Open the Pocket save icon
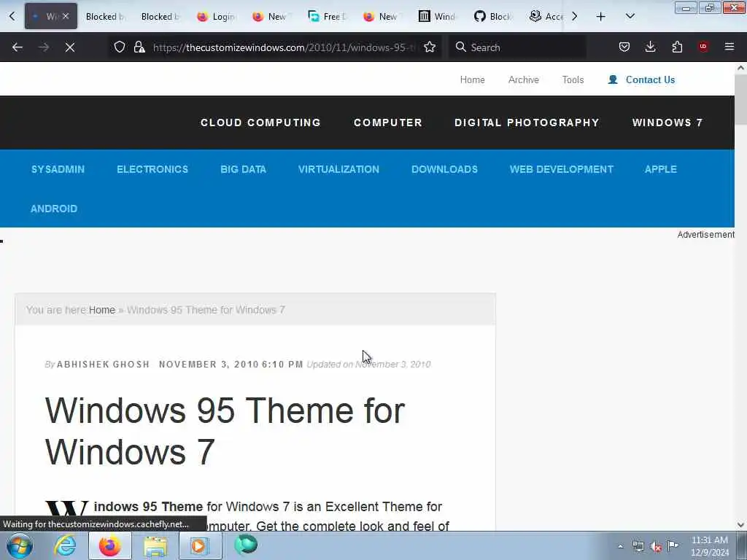This screenshot has width=747, height=560. 624,47
